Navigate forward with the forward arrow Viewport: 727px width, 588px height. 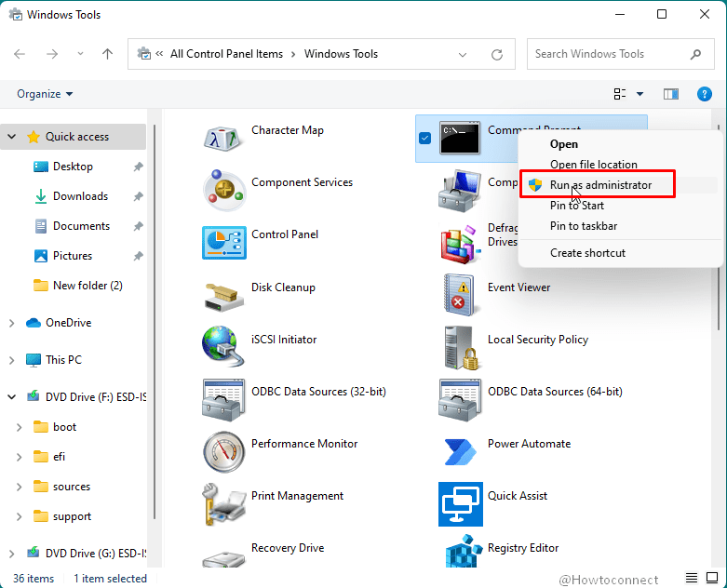coord(52,54)
